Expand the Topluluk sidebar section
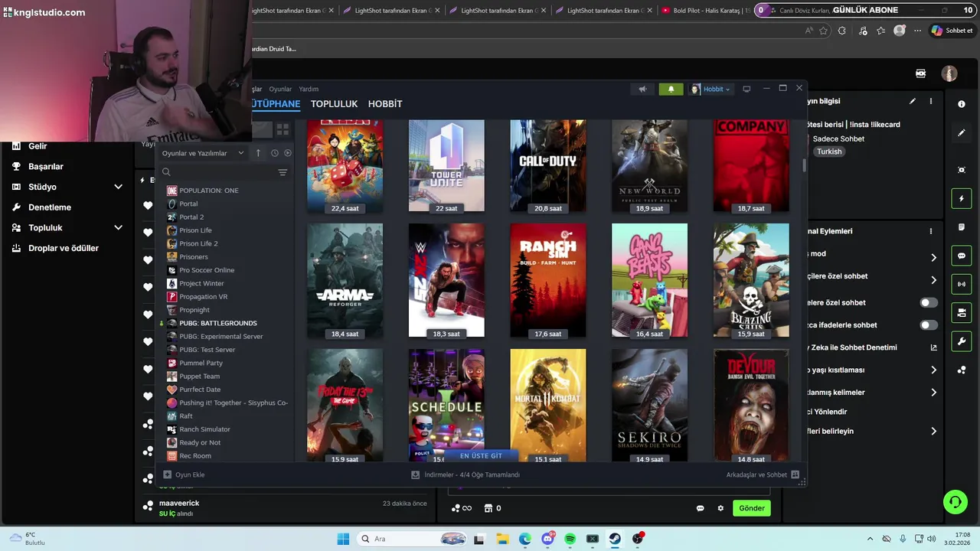The height and width of the screenshot is (551, 980). 118,227
